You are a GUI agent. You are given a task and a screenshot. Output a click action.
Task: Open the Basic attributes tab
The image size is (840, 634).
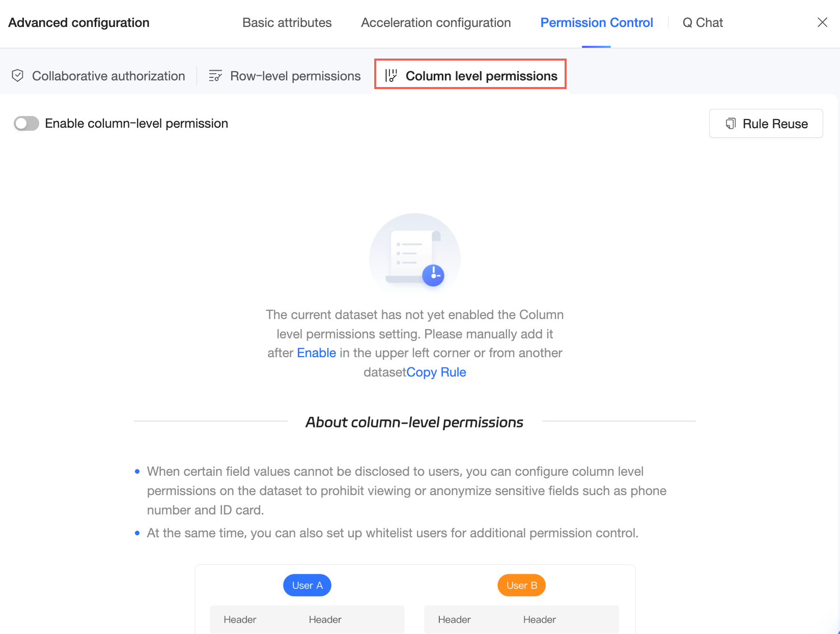pyautogui.click(x=287, y=23)
